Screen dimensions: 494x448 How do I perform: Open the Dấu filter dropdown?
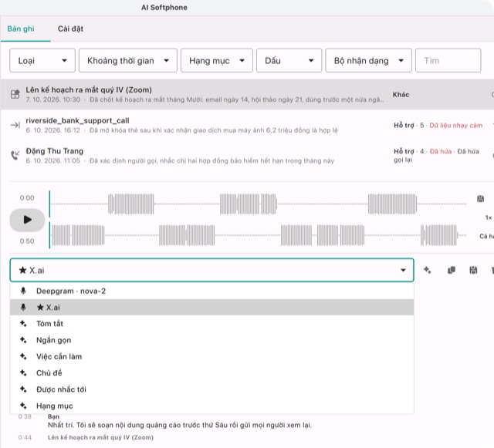point(289,60)
